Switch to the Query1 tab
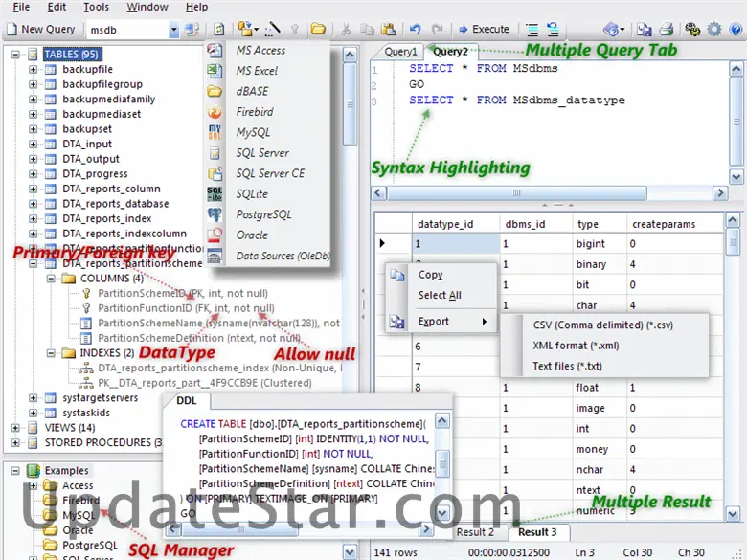Viewport: 747px width, 560px height. 400,52
